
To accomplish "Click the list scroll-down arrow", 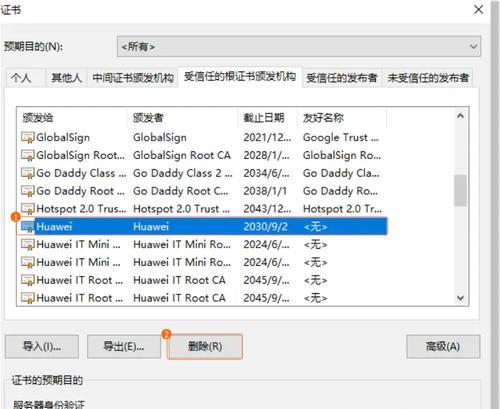I will (460, 298).
